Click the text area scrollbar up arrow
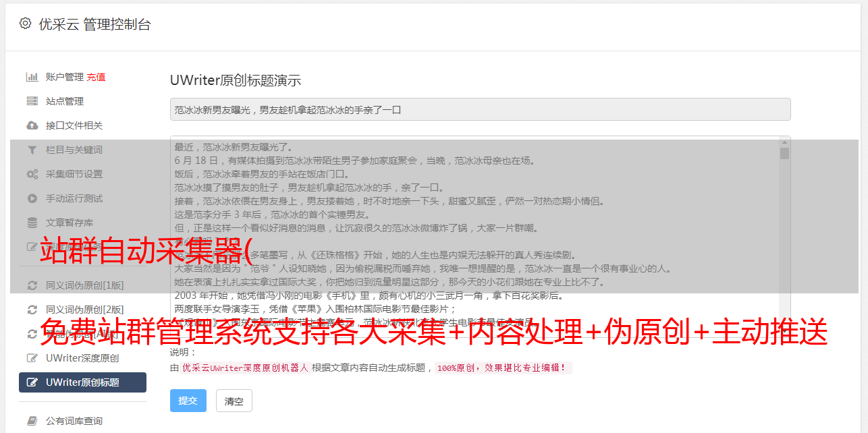 (x=784, y=142)
